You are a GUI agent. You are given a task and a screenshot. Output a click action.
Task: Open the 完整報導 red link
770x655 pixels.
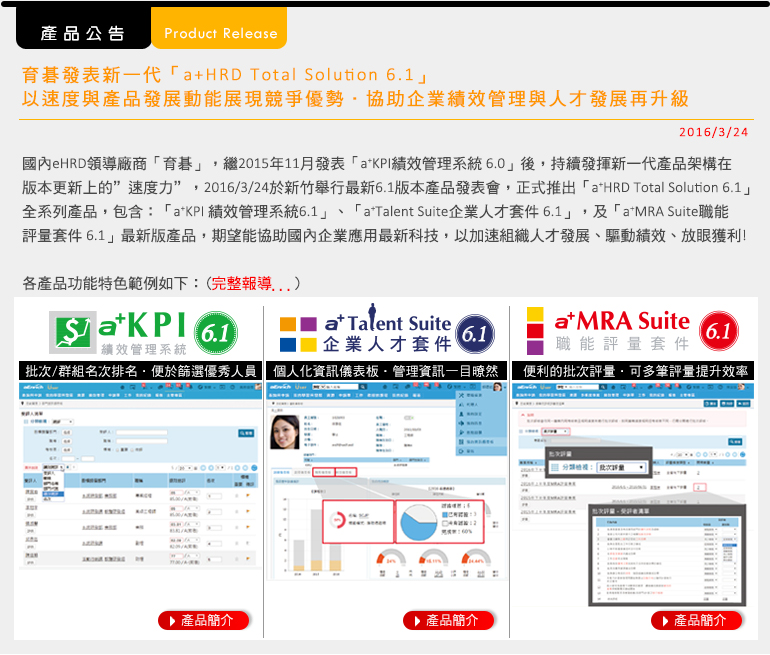(x=251, y=283)
